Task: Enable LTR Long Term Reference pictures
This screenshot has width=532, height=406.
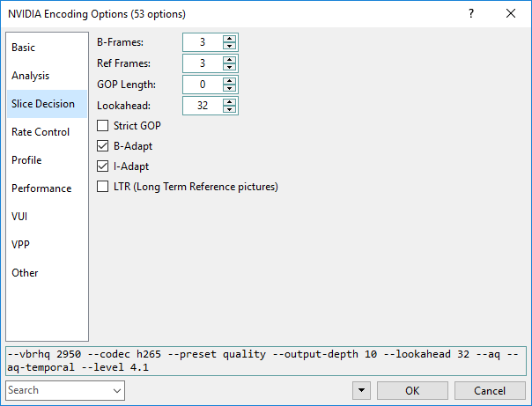Action: (x=103, y=187)
